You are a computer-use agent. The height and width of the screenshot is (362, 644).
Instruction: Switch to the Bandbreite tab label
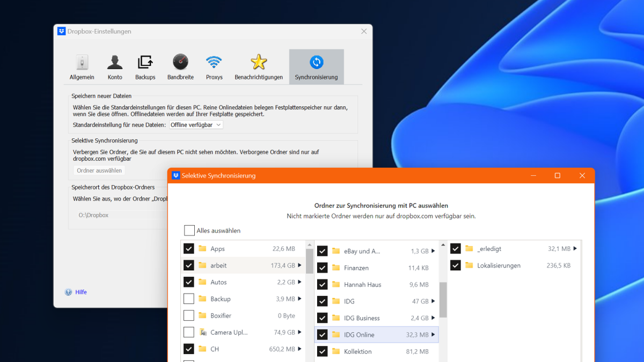[180, 77]
